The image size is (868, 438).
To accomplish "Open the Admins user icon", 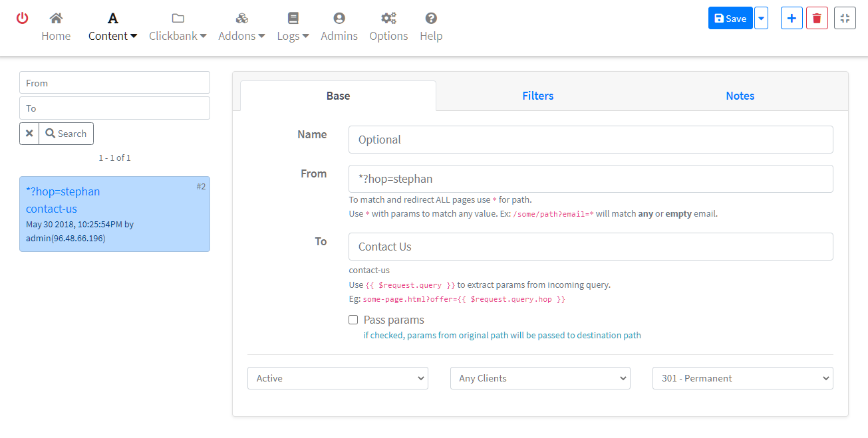I will point(339,19).
